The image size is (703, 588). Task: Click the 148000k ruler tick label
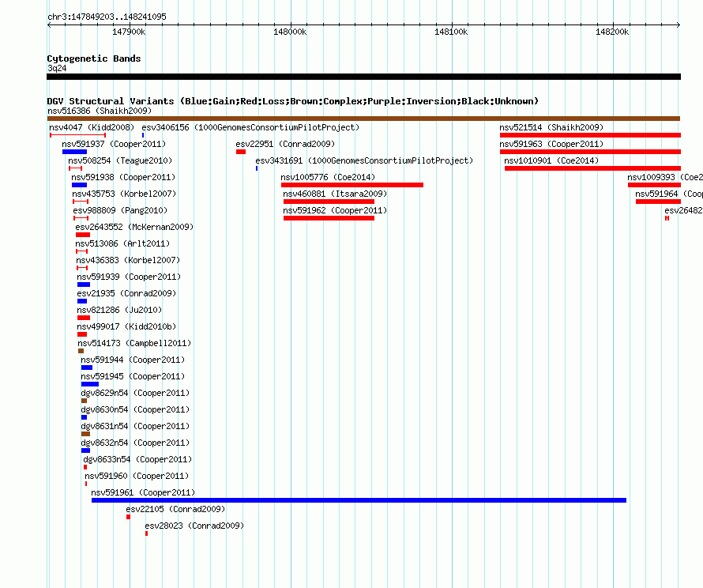(x=290, y=32)
